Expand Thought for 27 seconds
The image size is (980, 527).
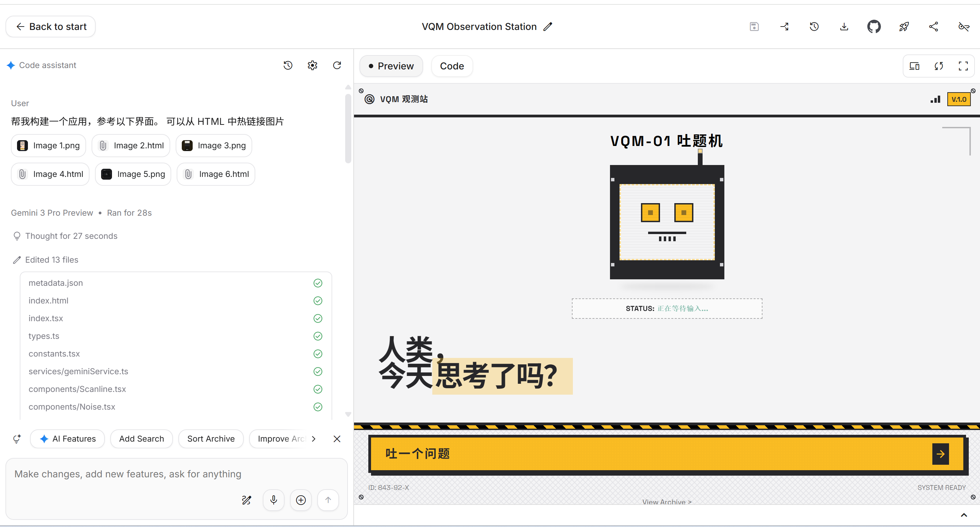(x=71, y=236)
